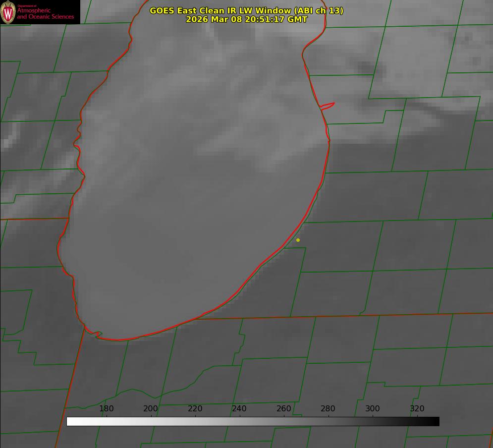Image resolution: width=493 pixels, height=448 pixels.
Task: Click the white end of the colorbar
Action: [70, 421]
